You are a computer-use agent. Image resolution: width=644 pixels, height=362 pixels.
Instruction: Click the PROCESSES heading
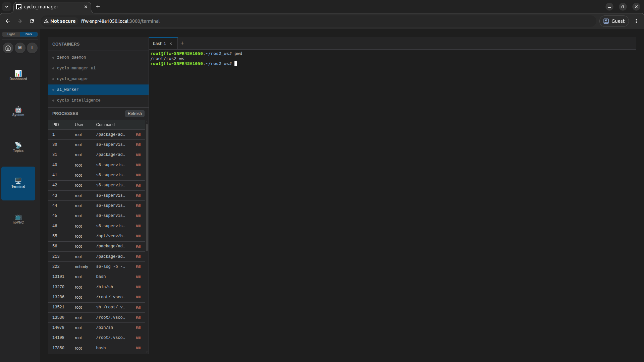pyautogui.click(x=65, y=114)
